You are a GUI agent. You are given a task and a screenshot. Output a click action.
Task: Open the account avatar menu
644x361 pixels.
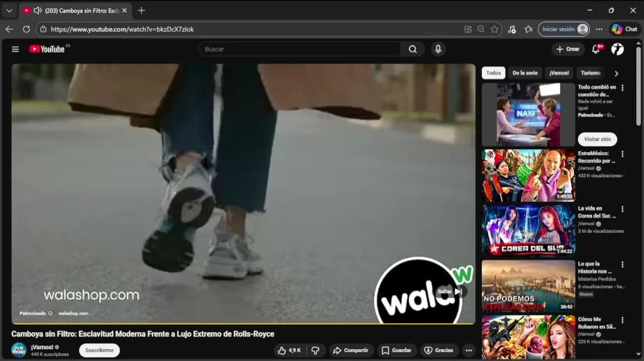coord(617,49)
